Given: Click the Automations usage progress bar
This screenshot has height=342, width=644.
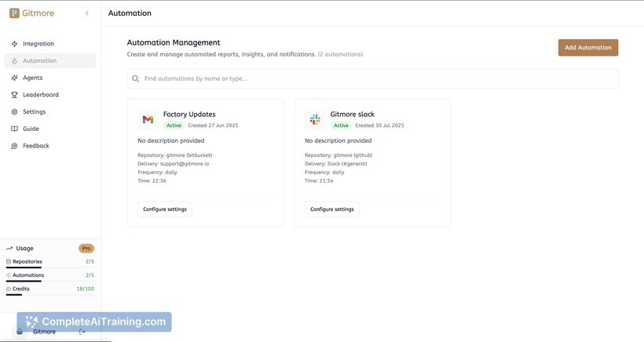Looking at the screenshot, I should click(50, 281).
